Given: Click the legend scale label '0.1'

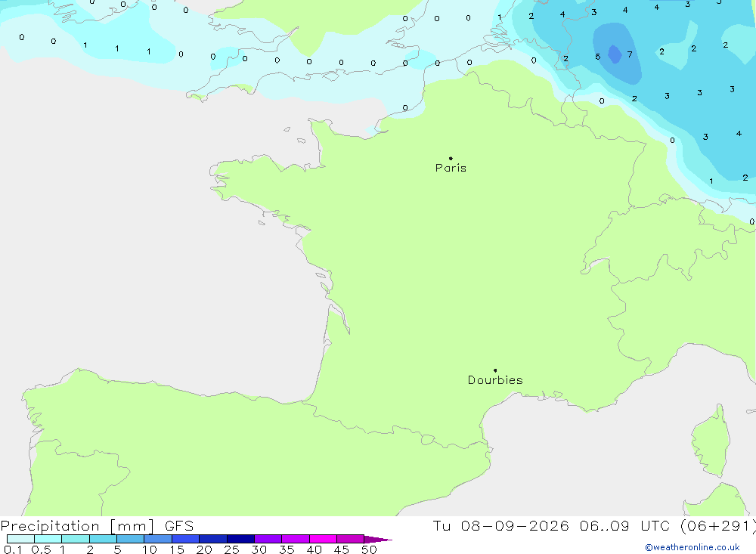Looking at the screenshot, I should (x=13, y=549).
